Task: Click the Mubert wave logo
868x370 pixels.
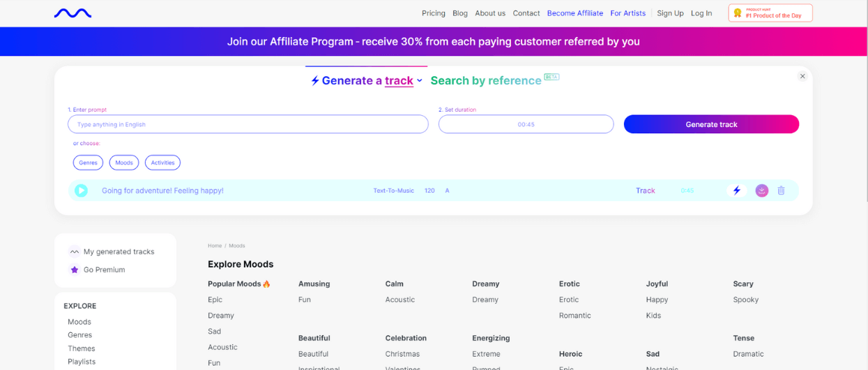Action: [x=73, y=13]
